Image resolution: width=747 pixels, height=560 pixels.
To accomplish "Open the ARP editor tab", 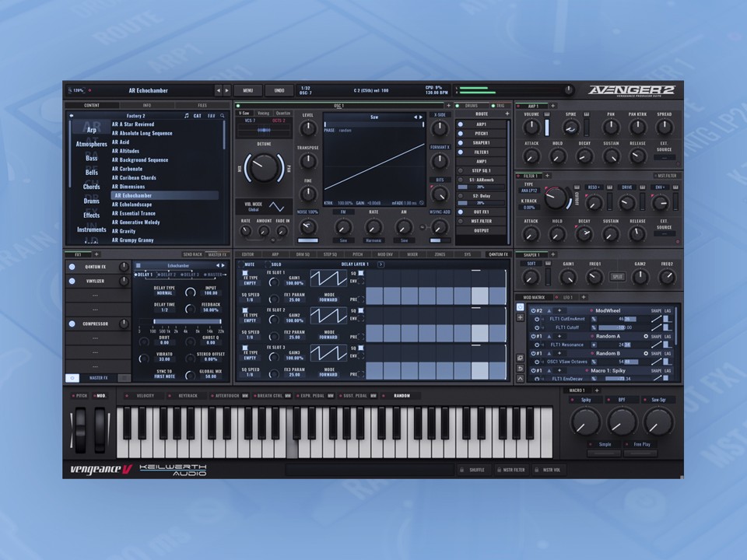I will (x=275, y=254).
